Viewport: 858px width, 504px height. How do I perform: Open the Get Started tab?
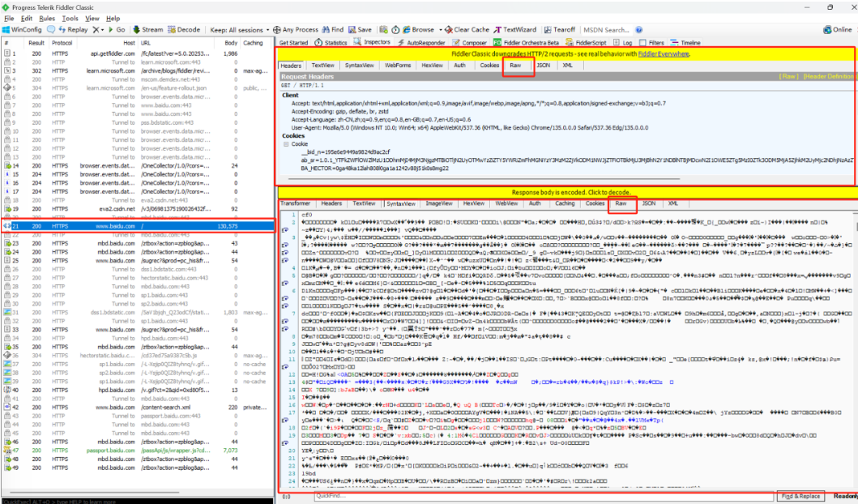point(294,43)
